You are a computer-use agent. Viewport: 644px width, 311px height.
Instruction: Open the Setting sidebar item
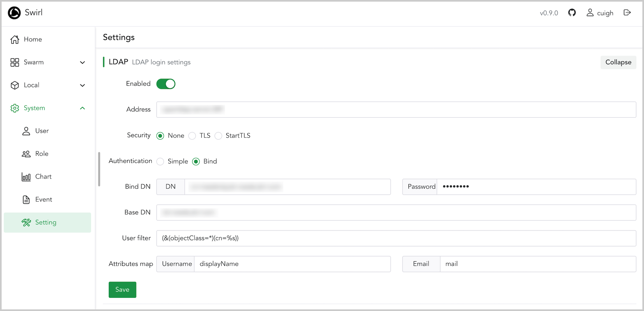point(46,222)
